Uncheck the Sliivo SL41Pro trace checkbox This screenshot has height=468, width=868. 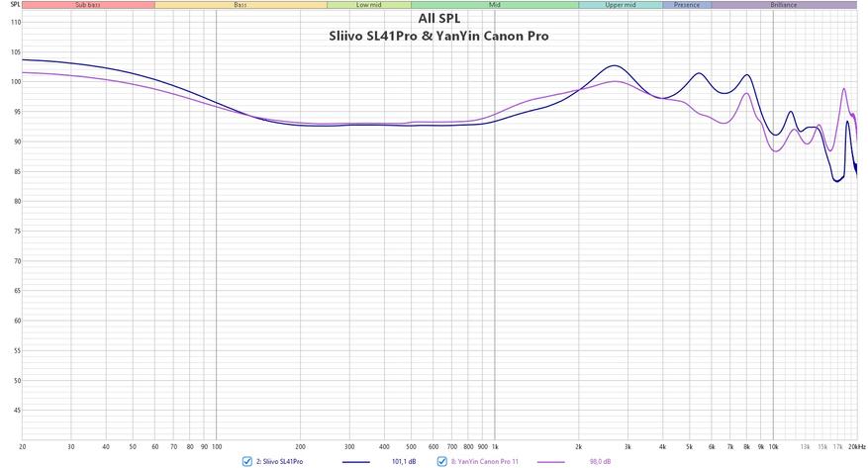coord(247,461)
